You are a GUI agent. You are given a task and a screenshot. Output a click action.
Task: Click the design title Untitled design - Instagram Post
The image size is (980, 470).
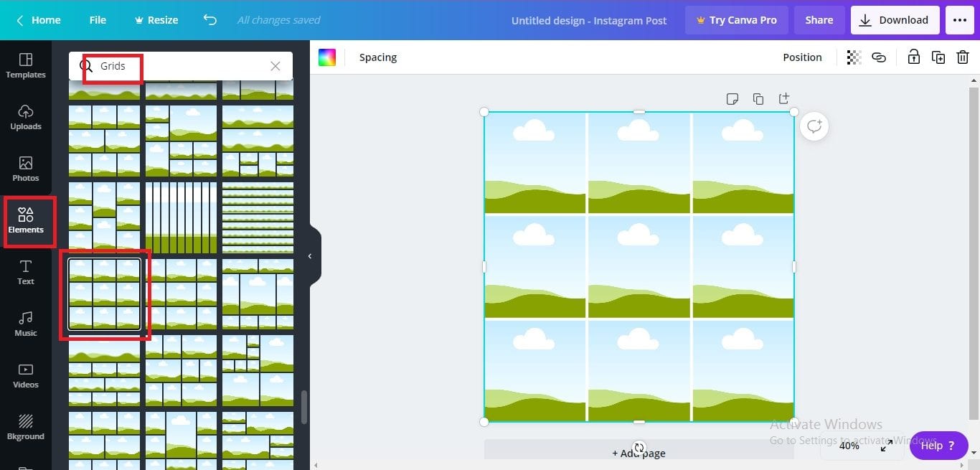[589, 20]
